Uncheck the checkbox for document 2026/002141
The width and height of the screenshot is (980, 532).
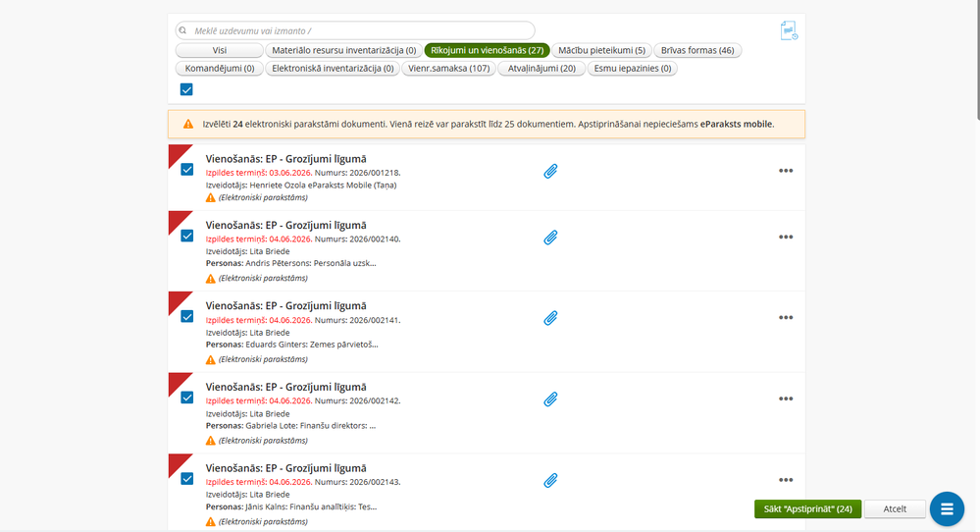(186, 316)
